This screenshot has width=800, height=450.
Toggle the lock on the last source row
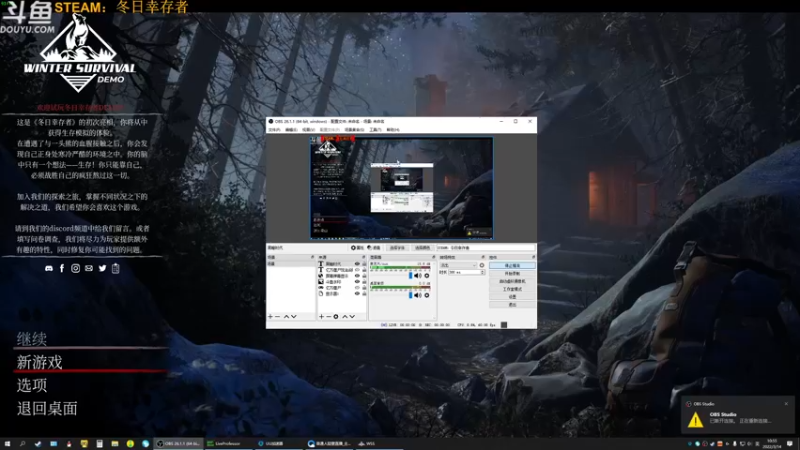364,293
